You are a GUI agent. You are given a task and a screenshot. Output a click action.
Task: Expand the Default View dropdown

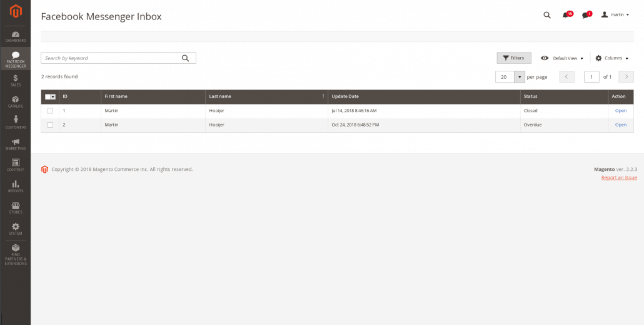pos(562,58)
